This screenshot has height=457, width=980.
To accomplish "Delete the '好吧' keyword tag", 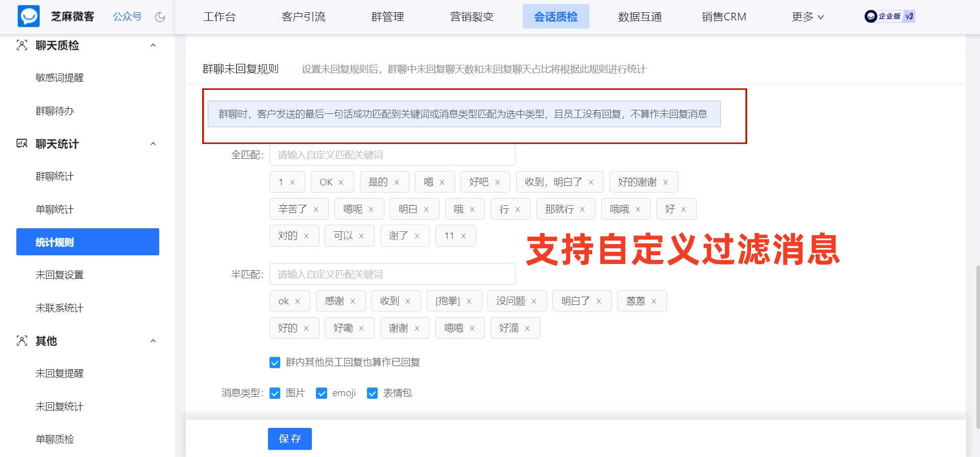I will click(497, 182).
